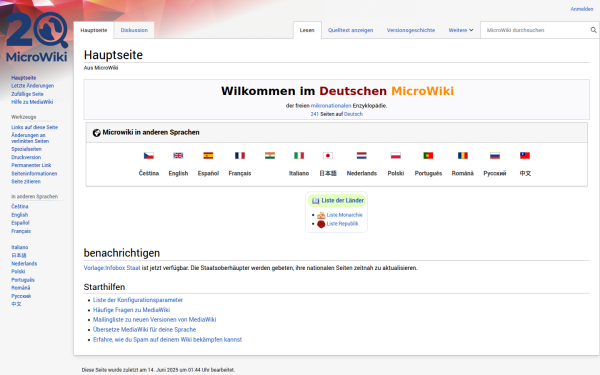Open Übersetze MediaWiki für deine Sprache
The image size is (600, 375).
click(x=144, y=329)
